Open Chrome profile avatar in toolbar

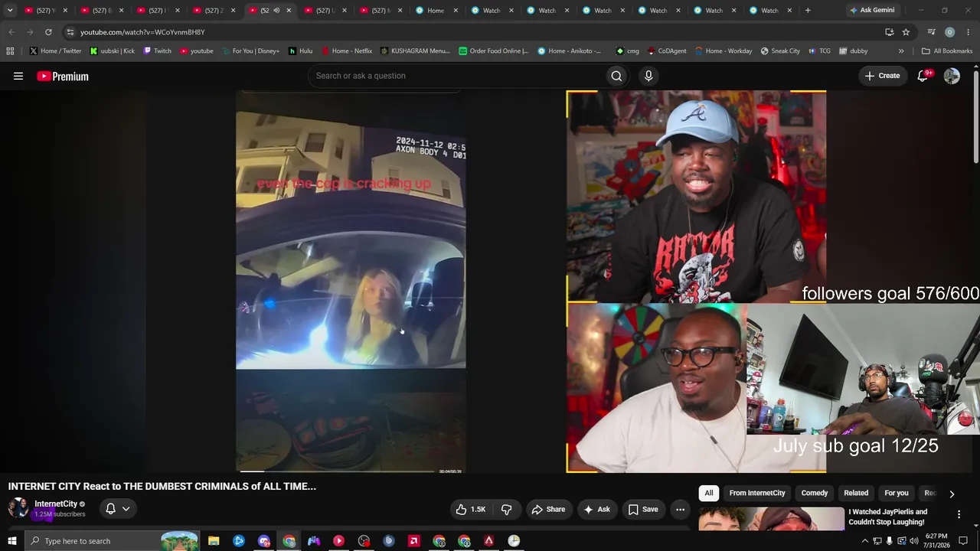pyautogui.click(x=949, y=32)
